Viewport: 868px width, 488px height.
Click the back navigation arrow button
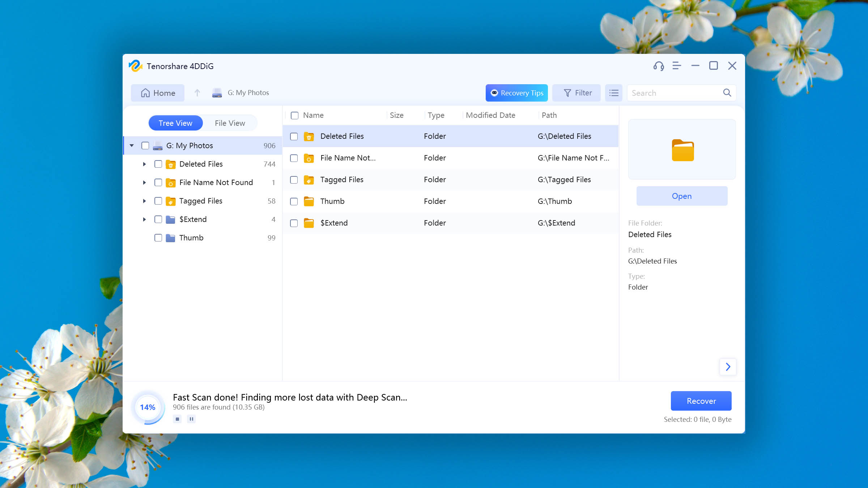pyautogui.click(x=197, y=93)
